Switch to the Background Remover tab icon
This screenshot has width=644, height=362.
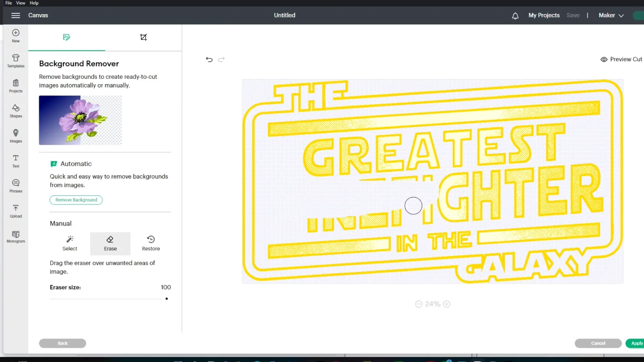click(x=66, y=37)
